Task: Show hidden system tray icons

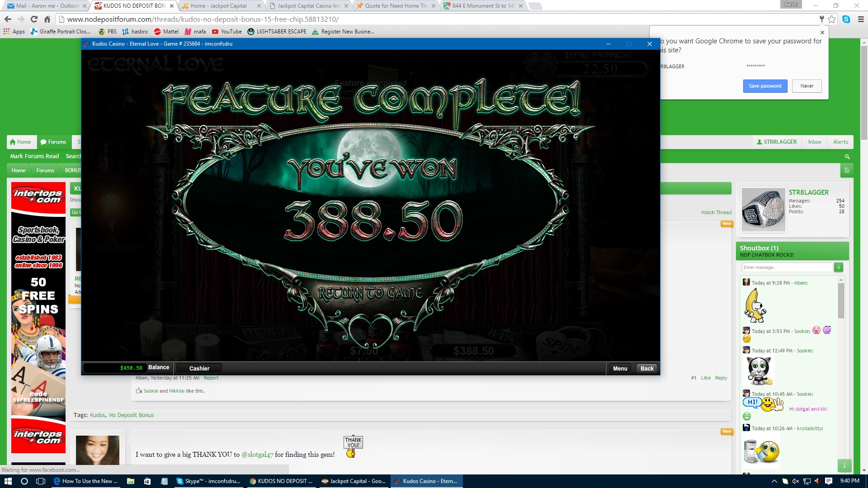Action: 774,481
